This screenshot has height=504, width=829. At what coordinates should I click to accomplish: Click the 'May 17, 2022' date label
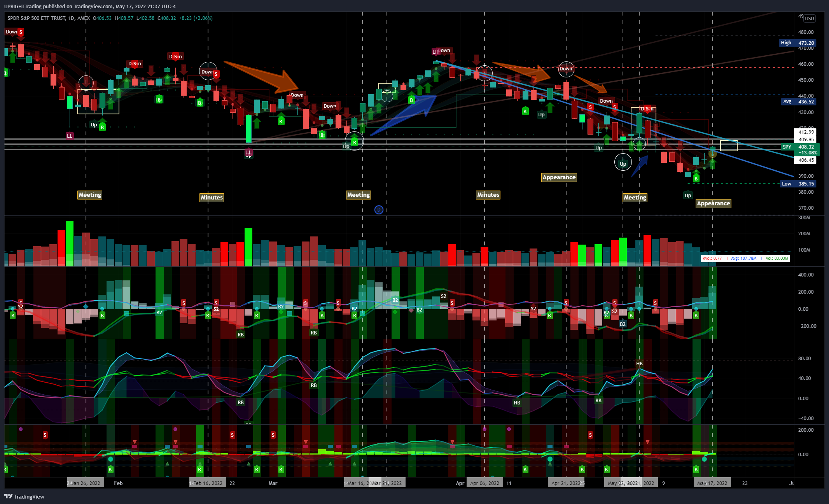pos(712,483)
